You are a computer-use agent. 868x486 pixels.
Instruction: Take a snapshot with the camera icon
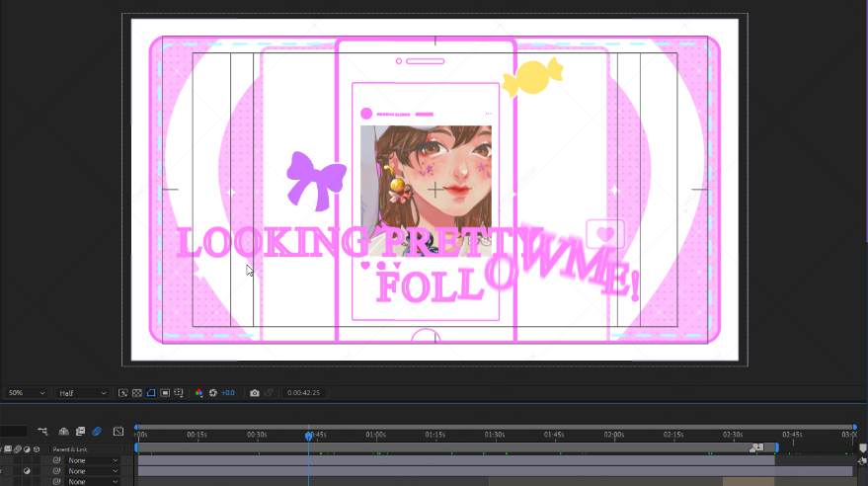pos(255,393)
